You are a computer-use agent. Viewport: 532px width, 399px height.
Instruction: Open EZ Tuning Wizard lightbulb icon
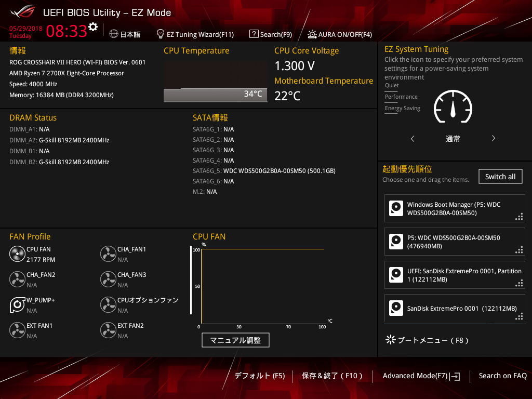tap(160, 34)
